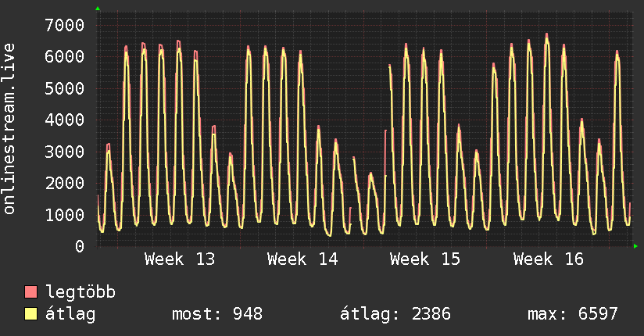
Task: Click the pink legtöbb legend swatch
Action: point(30,291)
